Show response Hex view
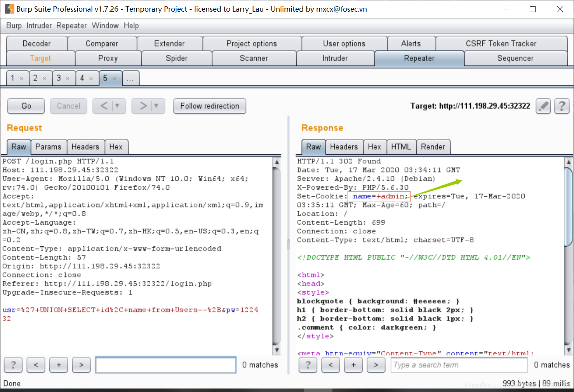This screenshot has height=392, width=574. pos(375,147)
